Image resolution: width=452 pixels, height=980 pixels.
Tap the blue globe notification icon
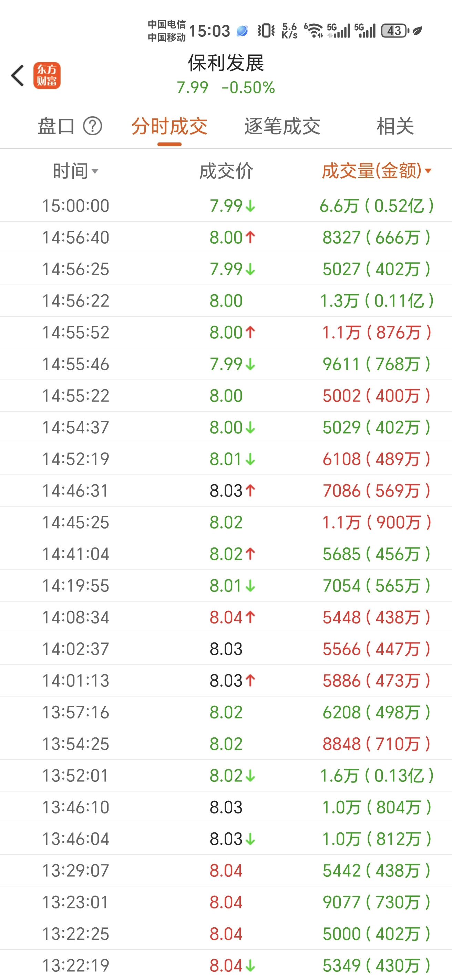click(242, 31)
